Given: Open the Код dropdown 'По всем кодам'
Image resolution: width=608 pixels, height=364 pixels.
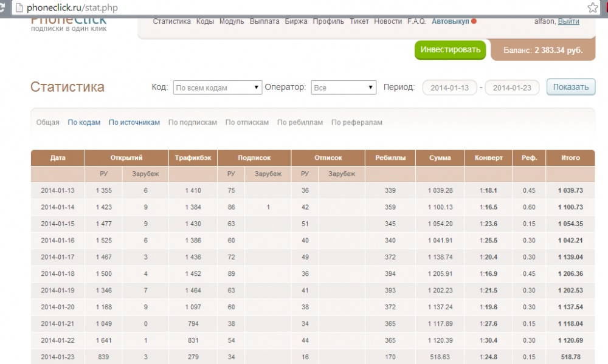Looking at the screenshot, I should coord(218,88).
